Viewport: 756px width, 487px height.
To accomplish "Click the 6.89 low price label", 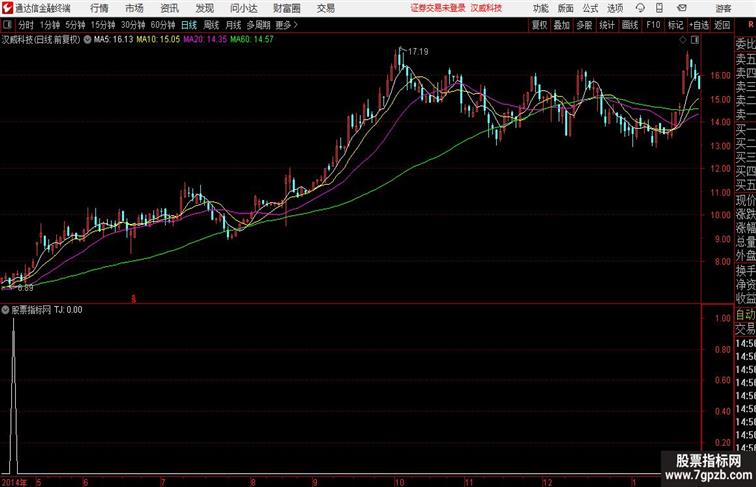I will coord(26,288).
